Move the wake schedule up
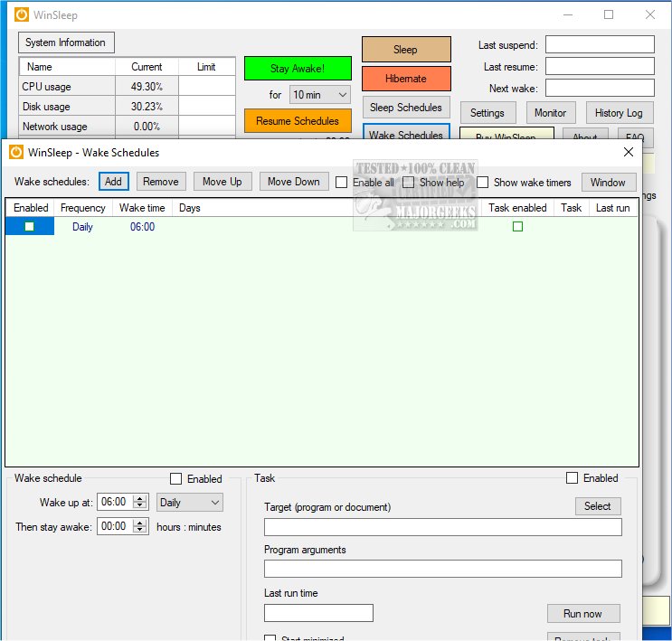Image resolution: width=672 pixels, height=641 pixels. click(x=222, y=182)
